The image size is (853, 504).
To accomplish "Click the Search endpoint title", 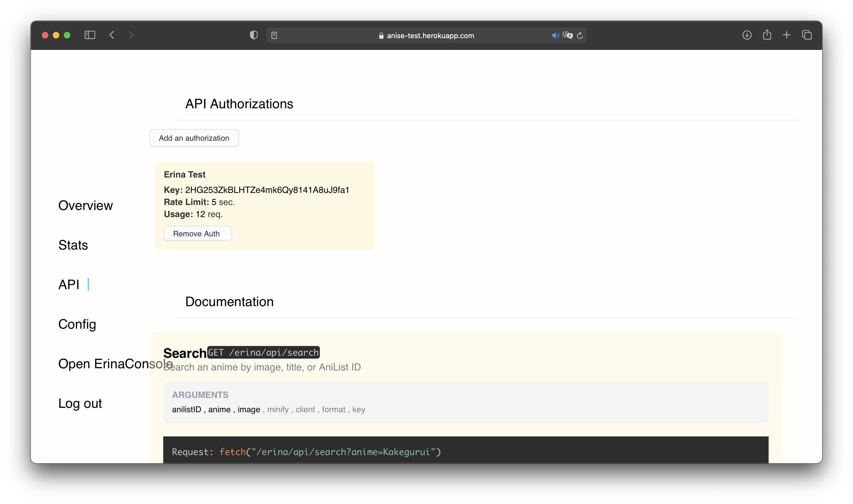I will (x=185, y=353).
